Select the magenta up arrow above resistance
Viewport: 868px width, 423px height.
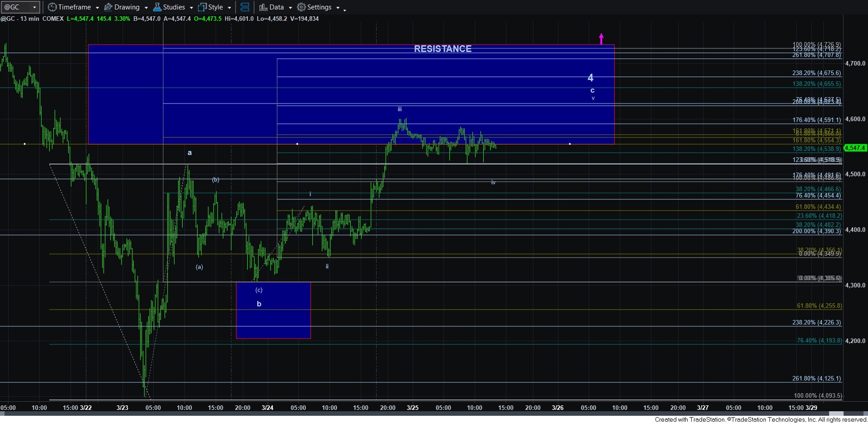(x=601, y=39)
